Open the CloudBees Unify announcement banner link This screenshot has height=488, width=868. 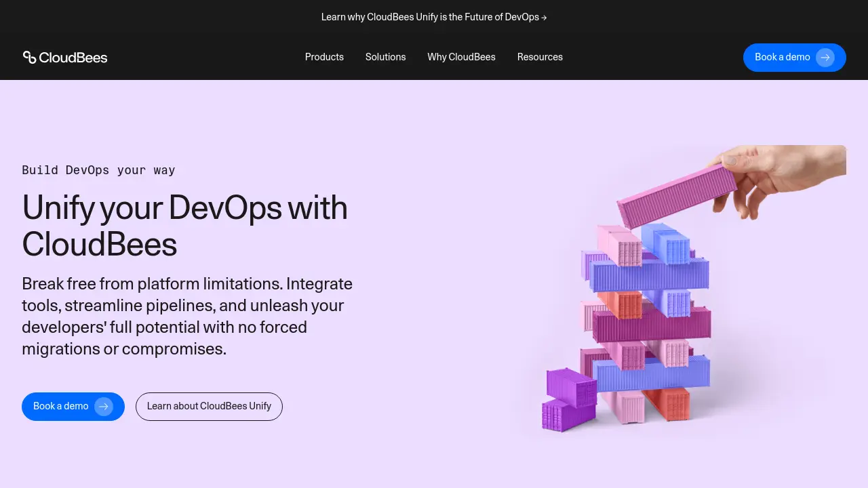pos(434,17)
